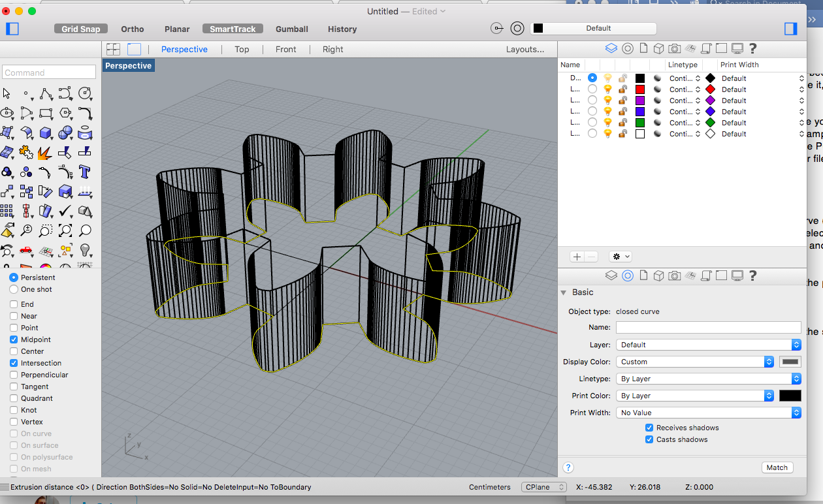
Task: Select the Rectangle tool
Action: (x=46, y=113)
